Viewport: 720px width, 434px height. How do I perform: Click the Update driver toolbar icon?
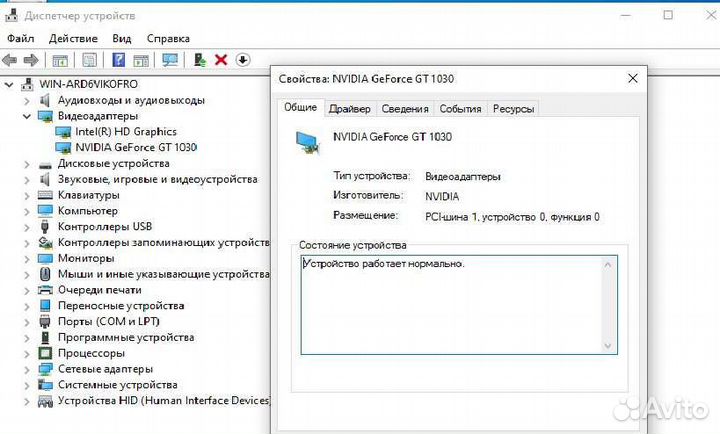coord(200,60)
